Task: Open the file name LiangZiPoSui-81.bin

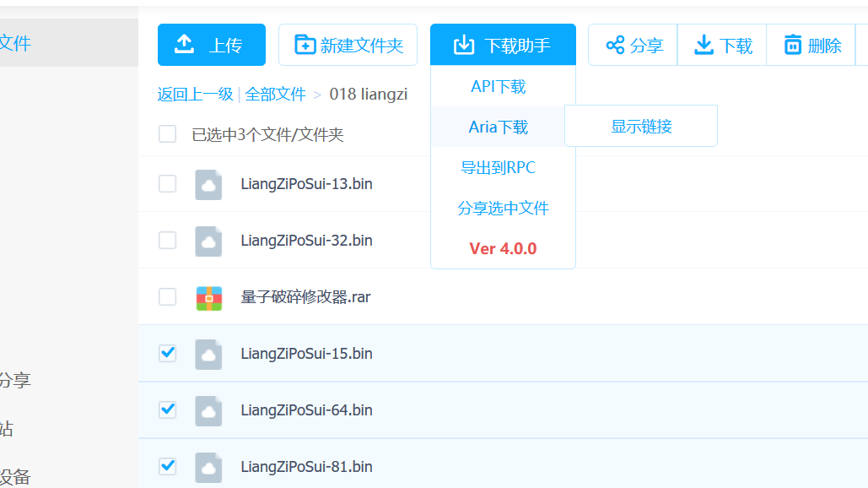Action: pyautogui.click(x=306, y=466)
